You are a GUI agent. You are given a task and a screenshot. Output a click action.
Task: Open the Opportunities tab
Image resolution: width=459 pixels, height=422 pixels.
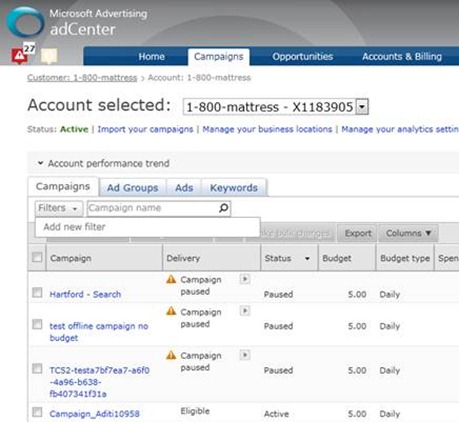point(303,57)
